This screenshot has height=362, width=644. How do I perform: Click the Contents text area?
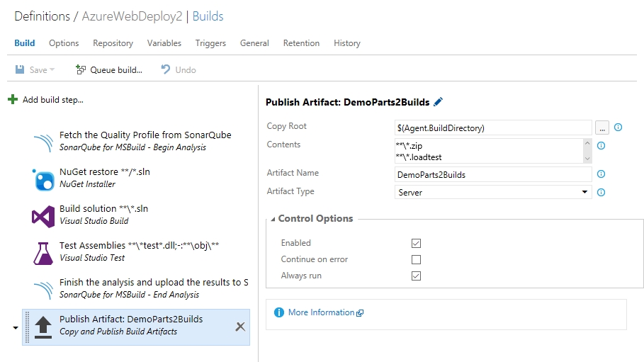[489, 151]
